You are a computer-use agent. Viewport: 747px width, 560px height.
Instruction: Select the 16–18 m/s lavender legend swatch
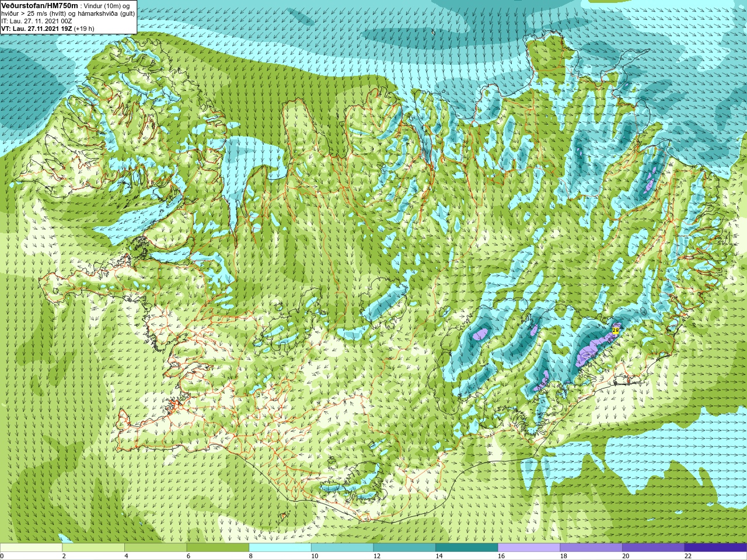529,548
